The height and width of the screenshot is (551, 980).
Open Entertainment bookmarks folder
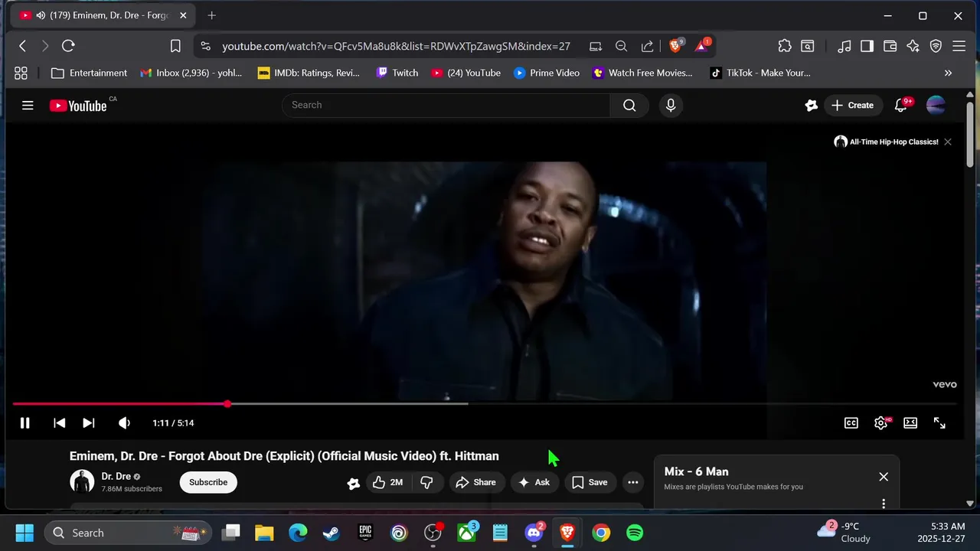89,73
